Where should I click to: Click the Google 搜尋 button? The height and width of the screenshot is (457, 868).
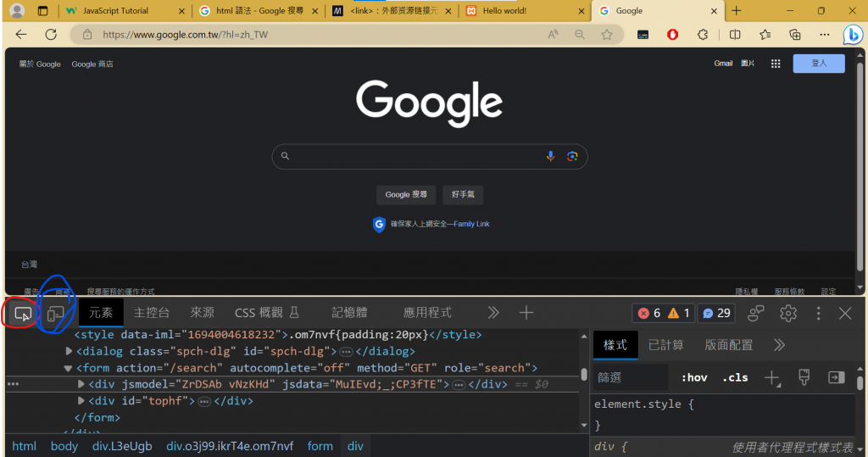[x=406, y=194]
